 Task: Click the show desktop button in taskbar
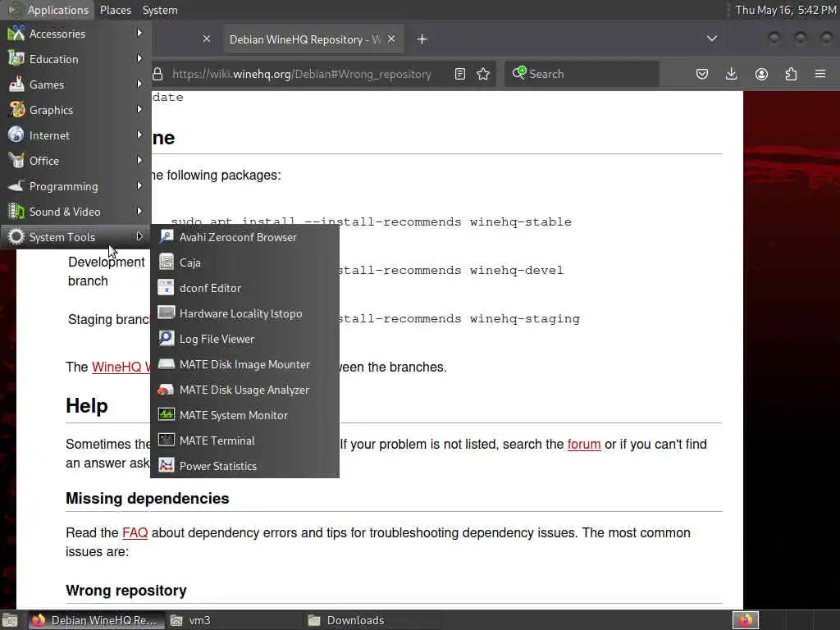[x=10, y=620]
